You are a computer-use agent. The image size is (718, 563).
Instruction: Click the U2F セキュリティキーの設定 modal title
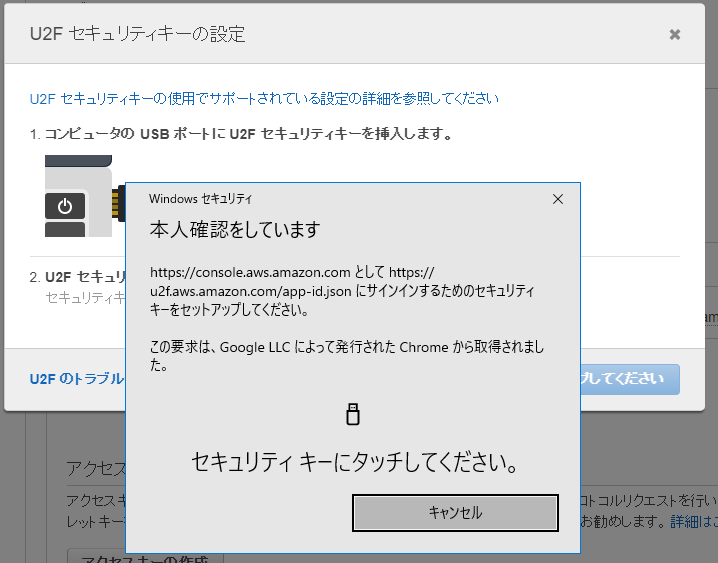coord(137,34)
